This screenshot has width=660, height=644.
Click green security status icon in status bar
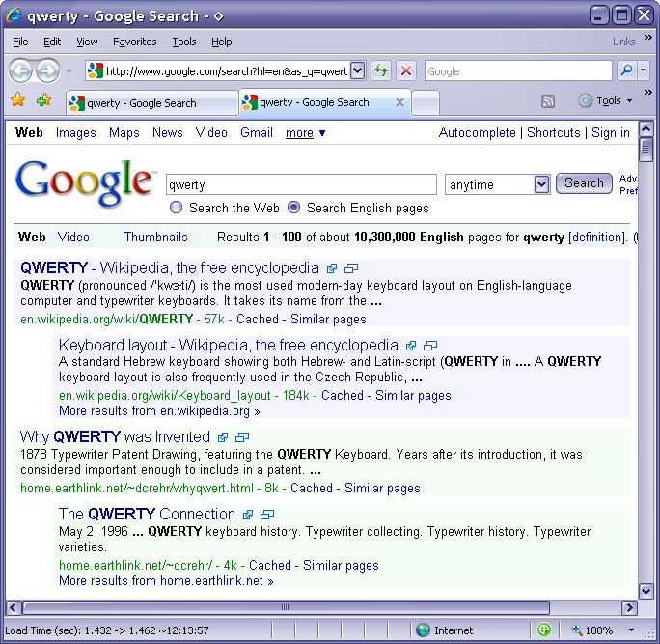[x=544, y=630]
